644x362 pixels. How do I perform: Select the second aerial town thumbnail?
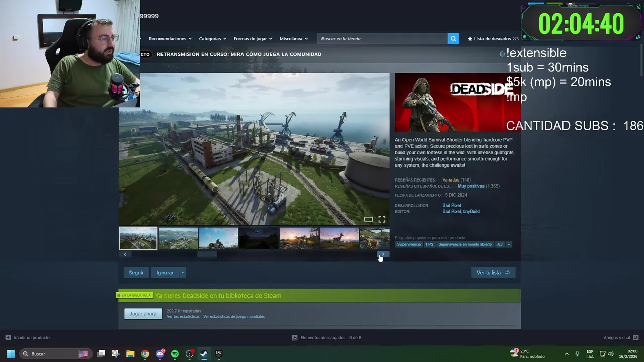[178, 238]
